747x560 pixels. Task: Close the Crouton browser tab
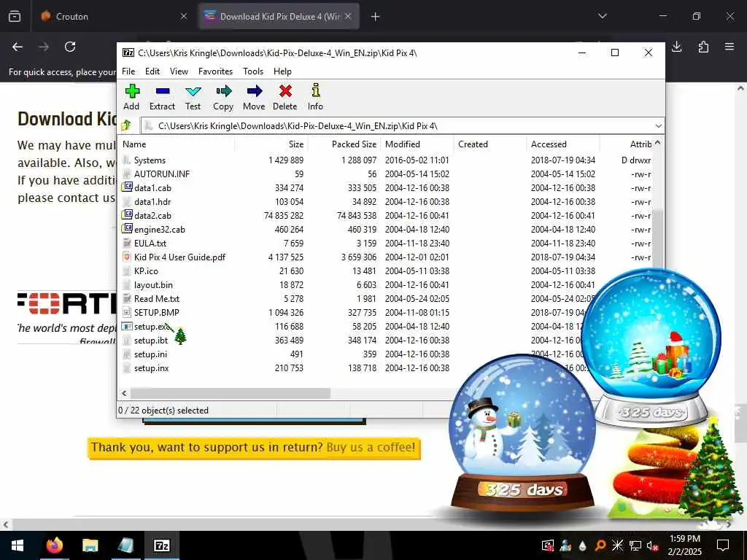(184, 16)
